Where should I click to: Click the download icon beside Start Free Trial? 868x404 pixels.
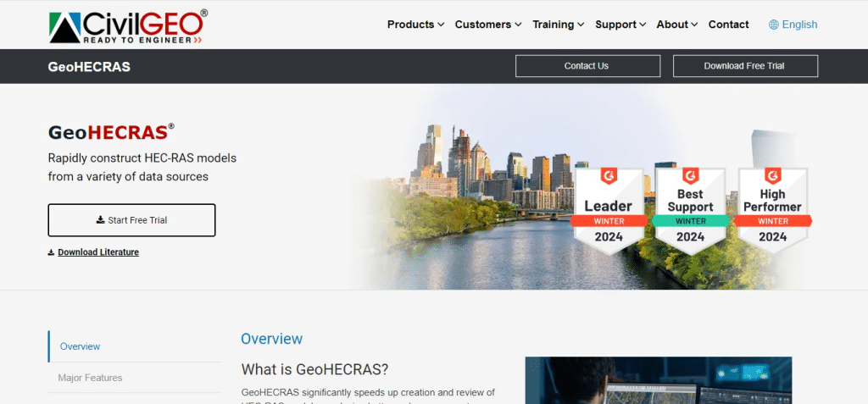[100, 219]
